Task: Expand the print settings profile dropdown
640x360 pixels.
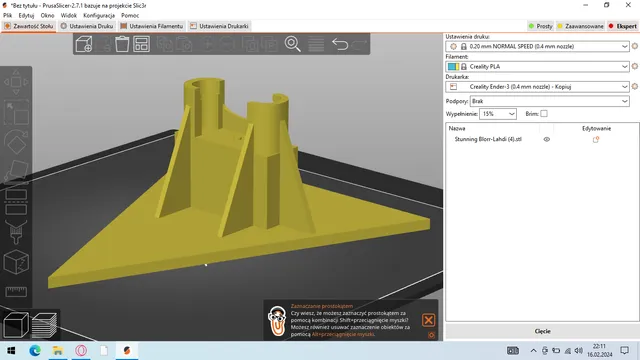Action: [x=624, y=46]
